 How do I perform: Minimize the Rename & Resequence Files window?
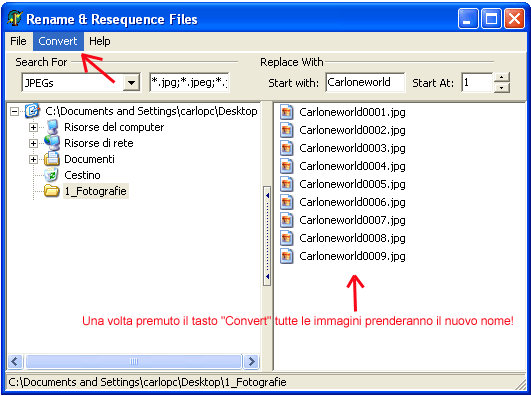(468, 19)
